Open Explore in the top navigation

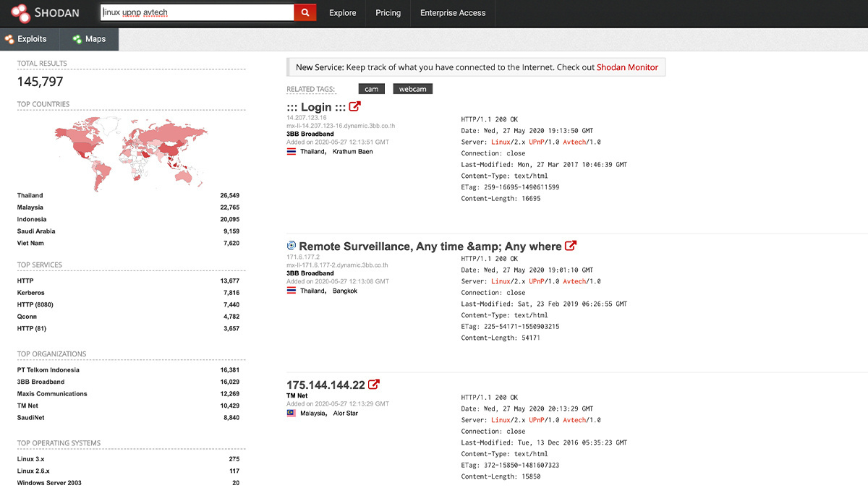coord(342,13)
